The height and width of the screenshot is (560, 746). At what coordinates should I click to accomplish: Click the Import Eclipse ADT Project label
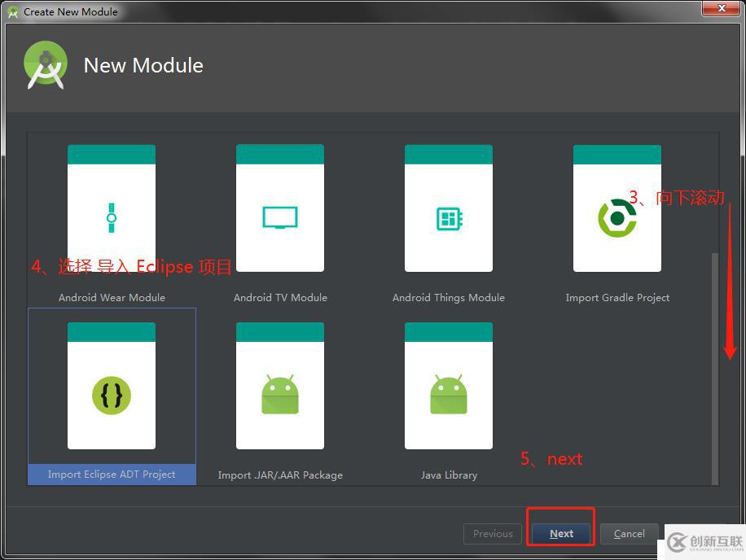(x=112, y=475)
